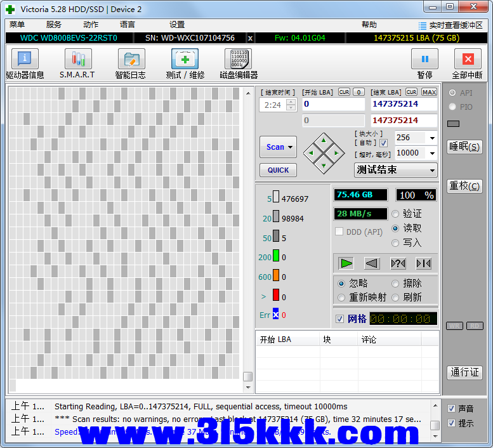
Task: Open the 菜单 menu
Action: pyautogui.click(x=17, y=25)
